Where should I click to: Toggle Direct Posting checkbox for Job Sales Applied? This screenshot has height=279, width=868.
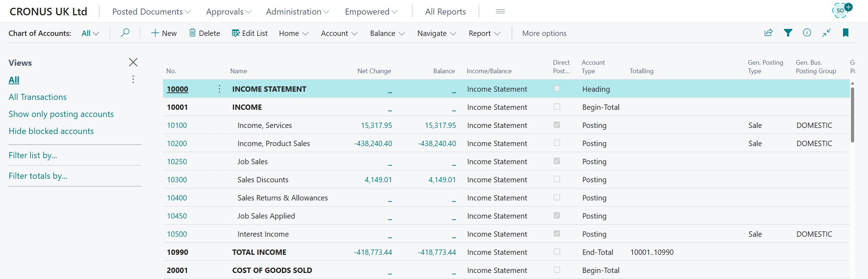[x=557, y=215]
